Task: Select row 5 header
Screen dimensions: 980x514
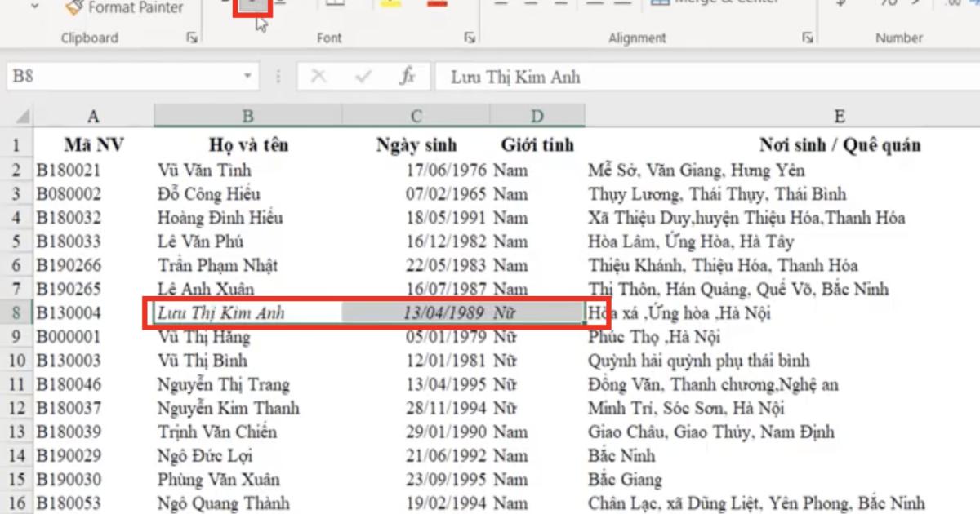Action: click(x=16, y=241)
